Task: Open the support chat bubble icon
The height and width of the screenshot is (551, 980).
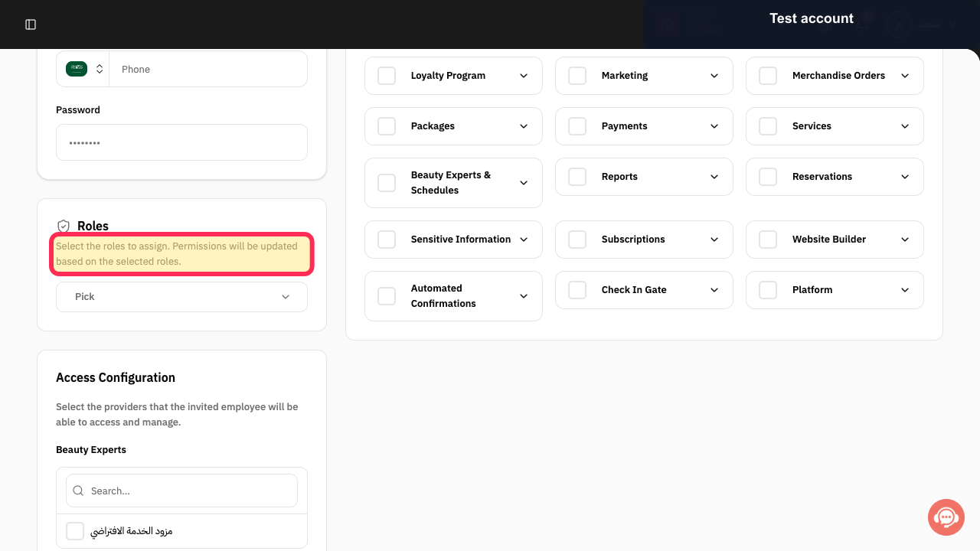Action: 946,517
